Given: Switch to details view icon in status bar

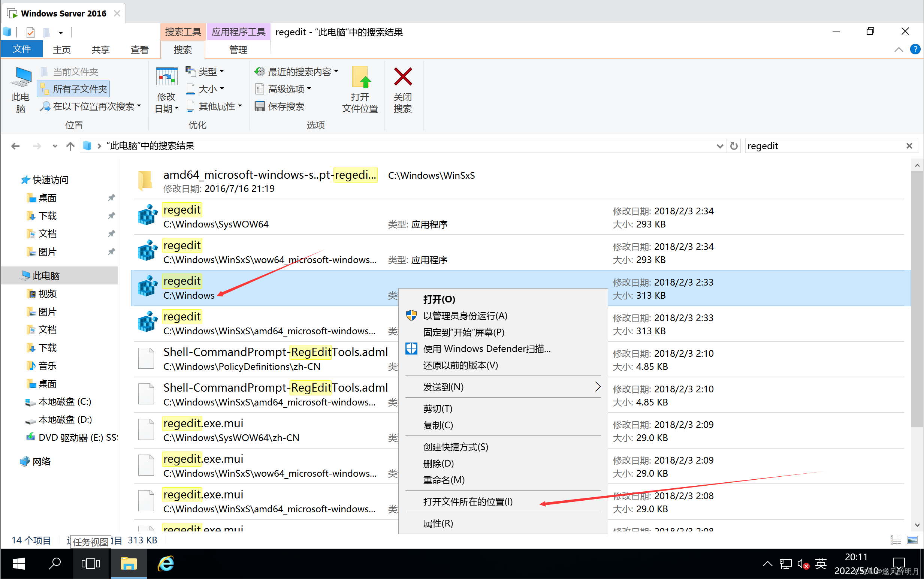Looking at the screenshot, I should [x=895, y=540].
